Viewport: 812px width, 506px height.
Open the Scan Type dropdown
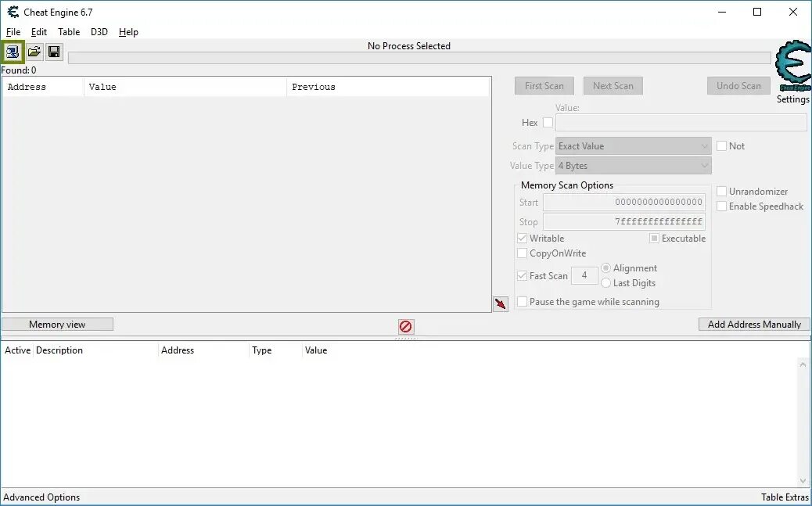pos(634,146)
